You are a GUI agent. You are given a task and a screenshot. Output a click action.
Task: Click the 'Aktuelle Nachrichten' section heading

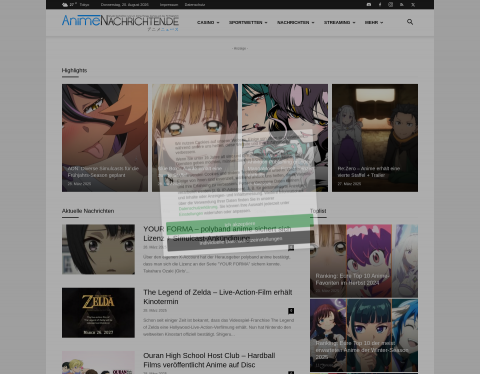[x=88, y=211]
